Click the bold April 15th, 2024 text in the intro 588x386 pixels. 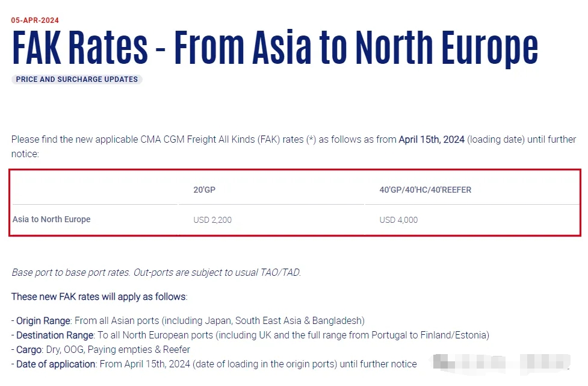432,139
